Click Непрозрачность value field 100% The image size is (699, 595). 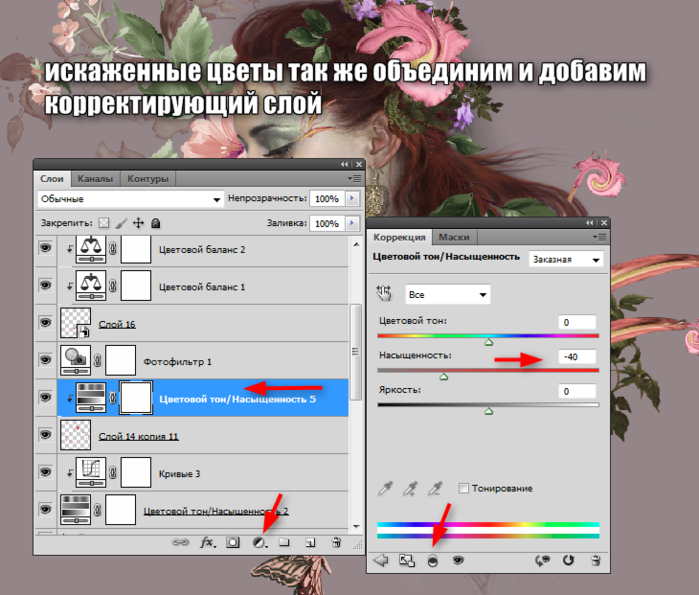tap(328, 198)
